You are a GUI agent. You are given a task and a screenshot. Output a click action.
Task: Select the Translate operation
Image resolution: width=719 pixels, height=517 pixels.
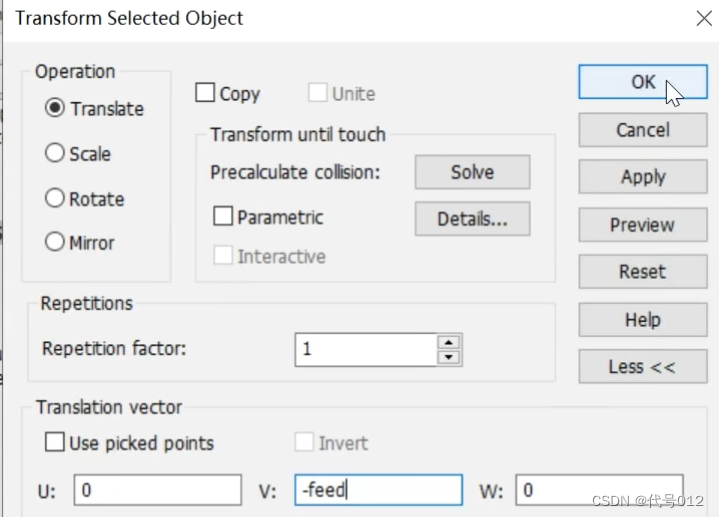tap(55, 109)
